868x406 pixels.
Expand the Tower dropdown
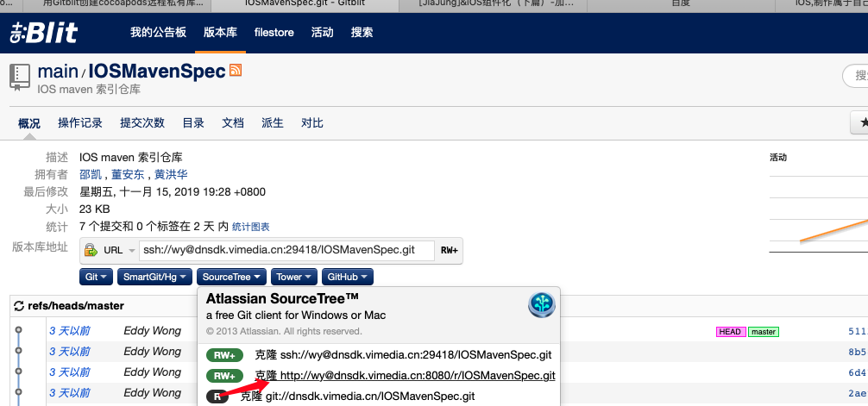294,277
